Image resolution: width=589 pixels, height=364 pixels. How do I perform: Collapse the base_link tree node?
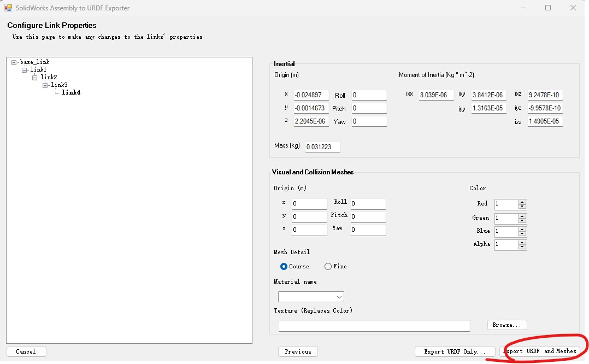click(x=14, y=63)
